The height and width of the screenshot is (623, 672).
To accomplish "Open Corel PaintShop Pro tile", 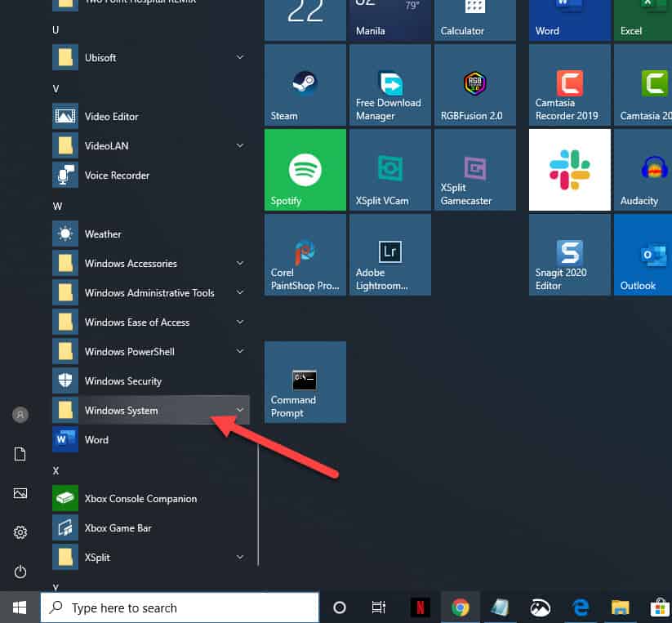I will [x=305, y=255].
